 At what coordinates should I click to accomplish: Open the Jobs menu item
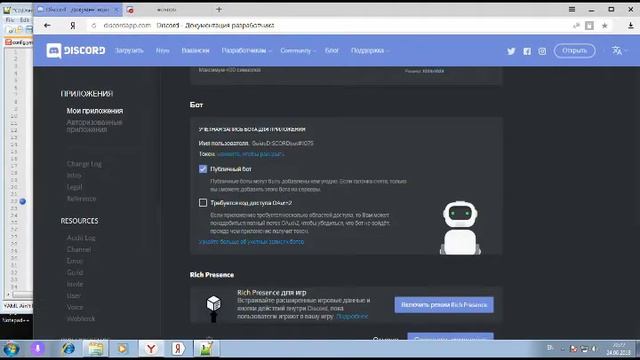tap(196, 51)
